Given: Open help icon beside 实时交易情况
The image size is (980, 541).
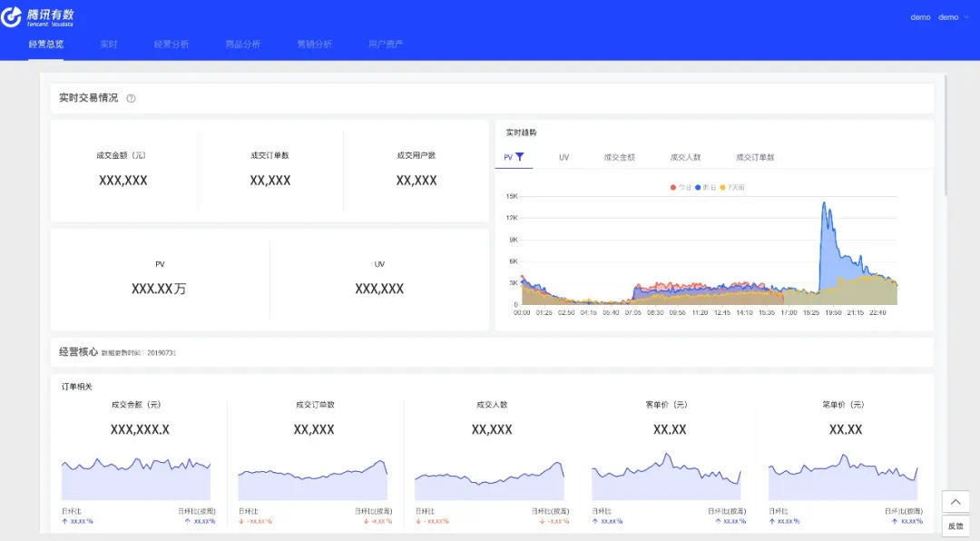Looking at the screenshot, I should [x=131, y=98].
